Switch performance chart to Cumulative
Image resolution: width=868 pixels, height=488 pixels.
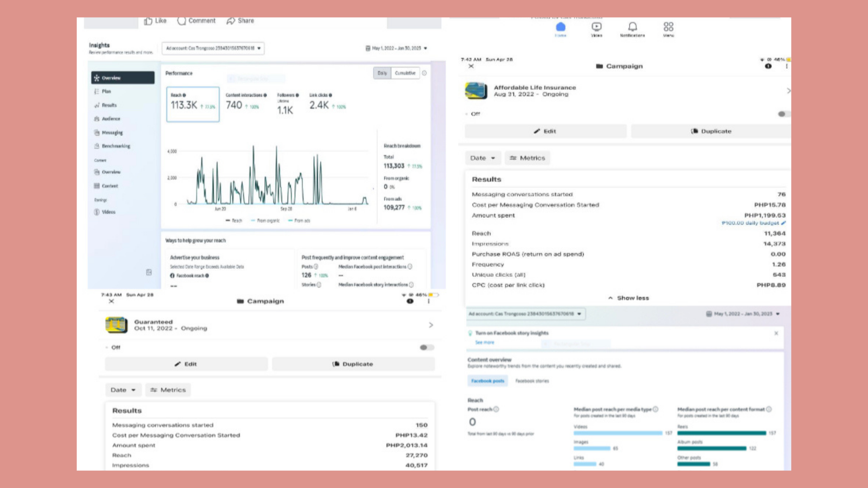[x=405, y=73]
